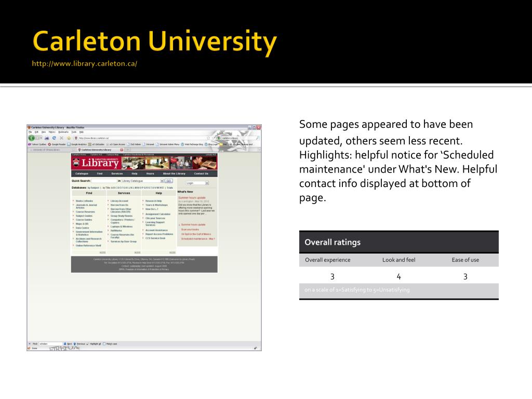
Task: Close the Find bar with its X
Action: [30, 344]
